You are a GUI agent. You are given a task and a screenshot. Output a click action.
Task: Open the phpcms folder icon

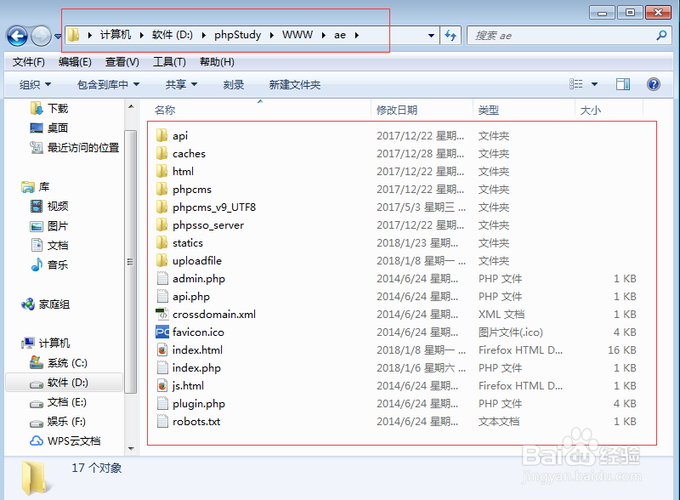click(163, 189)
